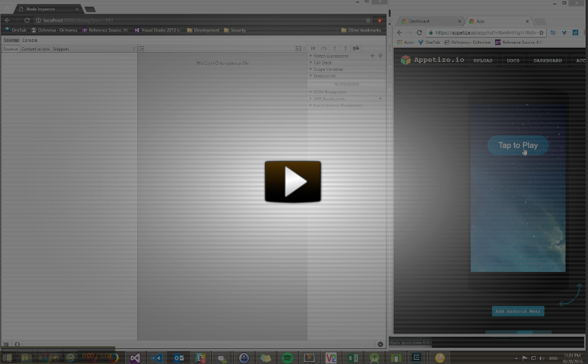This screenshot has height=364, width=588.
Task: Open the UPLOAD page on Appetize
Action: (x=483, y=60)
